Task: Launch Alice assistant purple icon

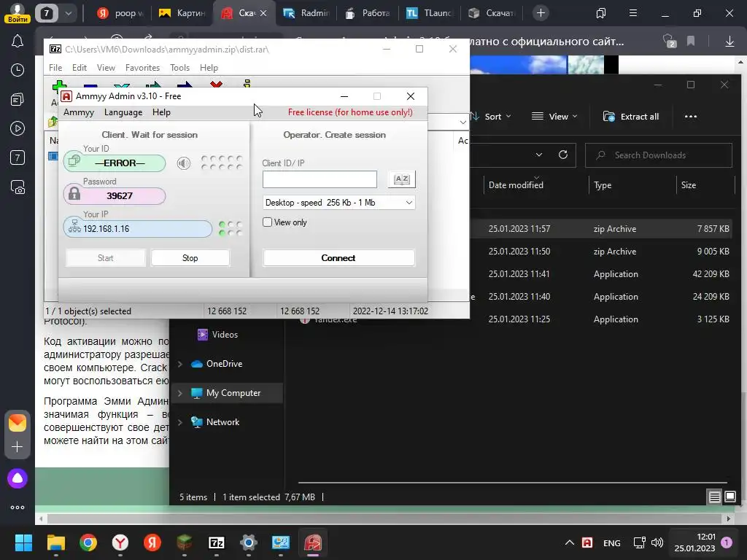Action: [18, 478]
